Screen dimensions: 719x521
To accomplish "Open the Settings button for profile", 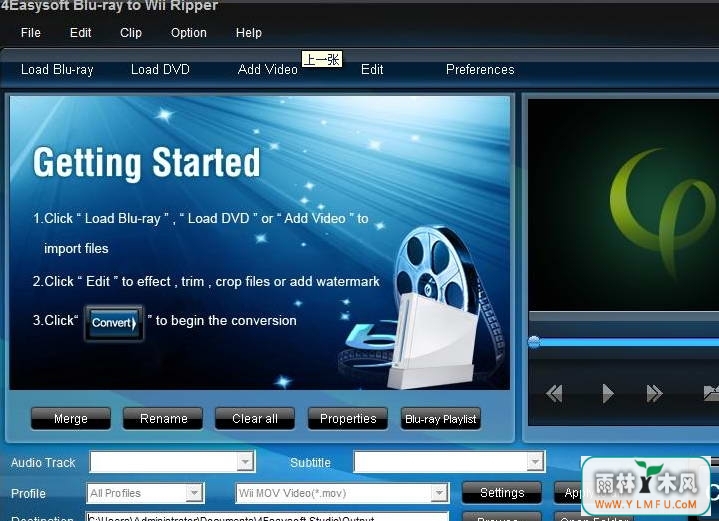I will coord(502,493).
